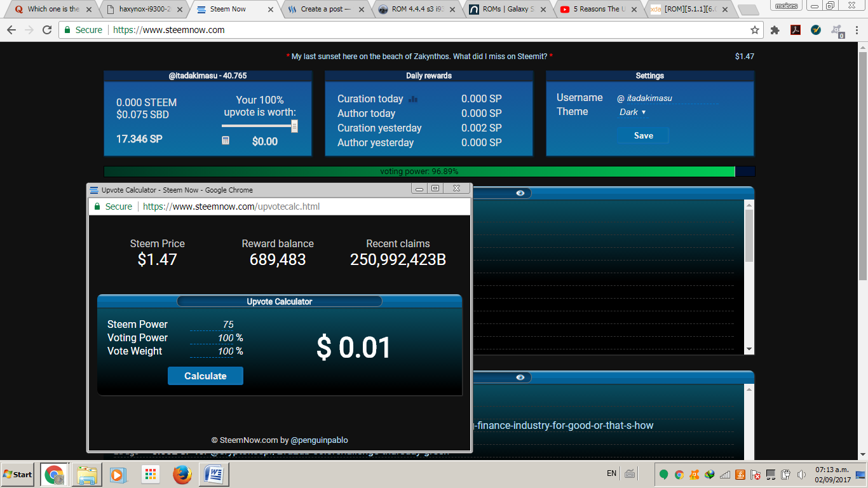The width and height of the screenshot is (868, 488).
Task: Open the Java update tray icon
Action: coord(740,474)
